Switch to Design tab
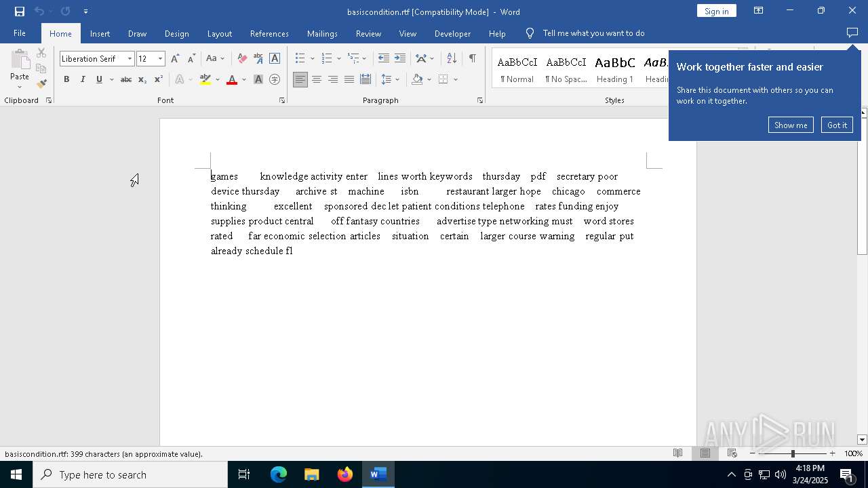The image size is (868, 488). (176, 33)
